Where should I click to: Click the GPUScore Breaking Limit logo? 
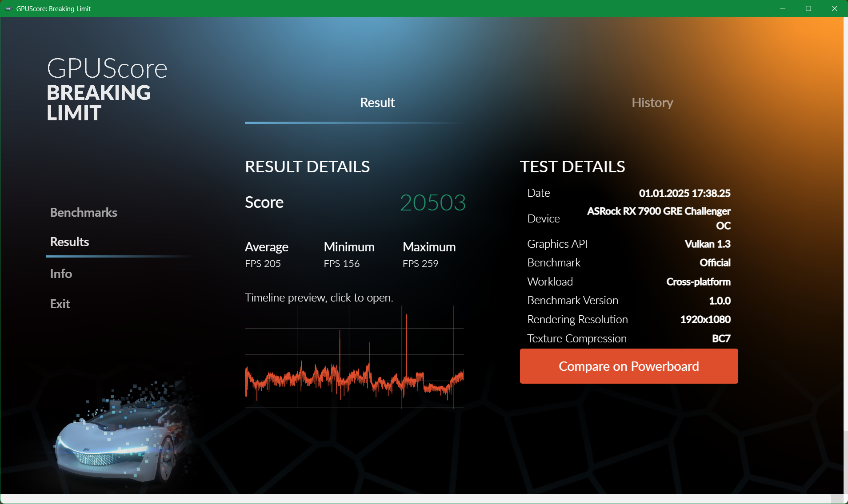pos(107,89)
